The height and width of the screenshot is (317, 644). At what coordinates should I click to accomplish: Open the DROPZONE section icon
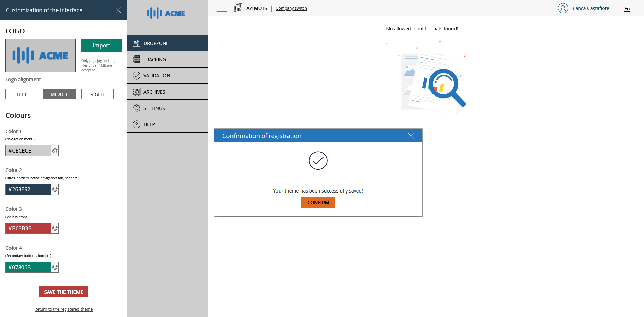pyautogui.click(x=136, y=43)
